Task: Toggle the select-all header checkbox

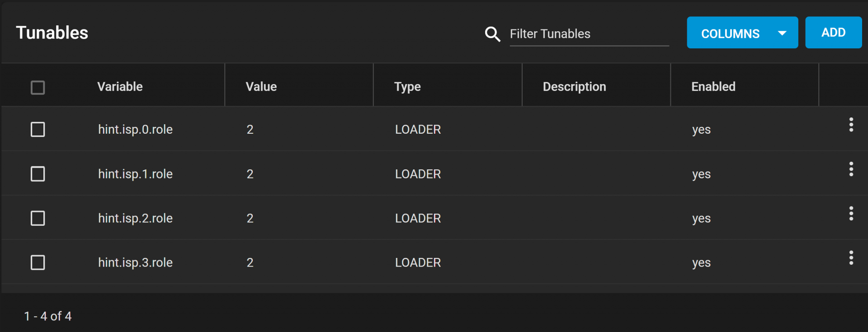Action: click(38, 87)
